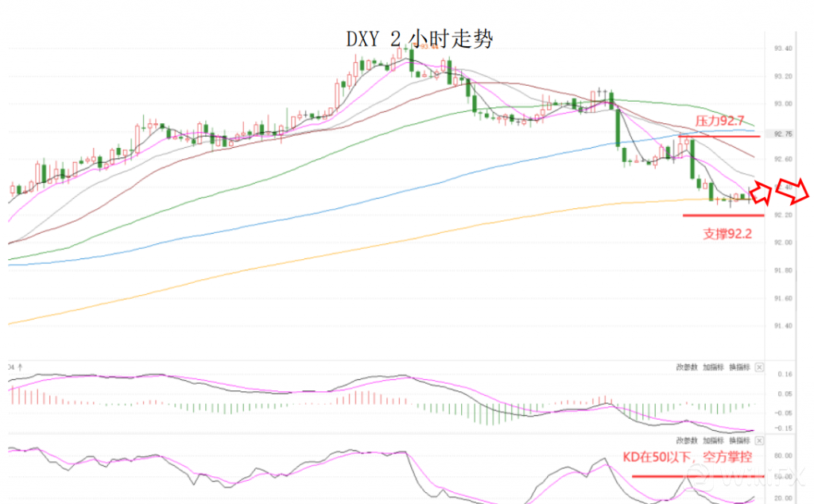This screenshot has width=814, height=504.
Task: Click the red support line above 支撑92.2
Action: click(723, 215)
